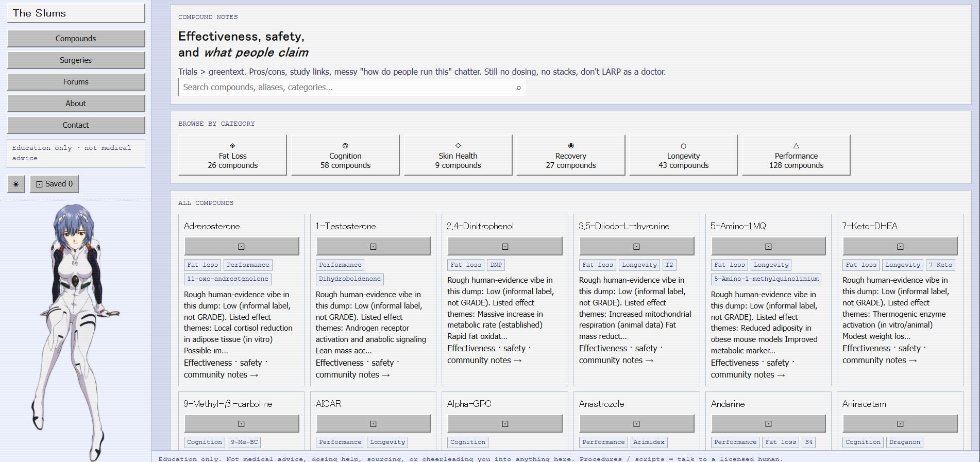Open the About nav item
The image size is (980, 462).
click(76, 104)
